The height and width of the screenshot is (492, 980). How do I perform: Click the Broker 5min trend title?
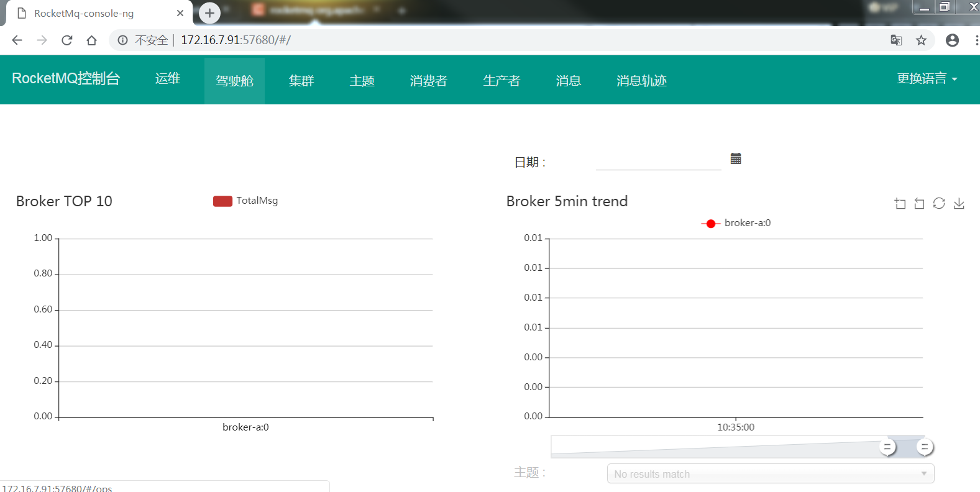[567, 201]
